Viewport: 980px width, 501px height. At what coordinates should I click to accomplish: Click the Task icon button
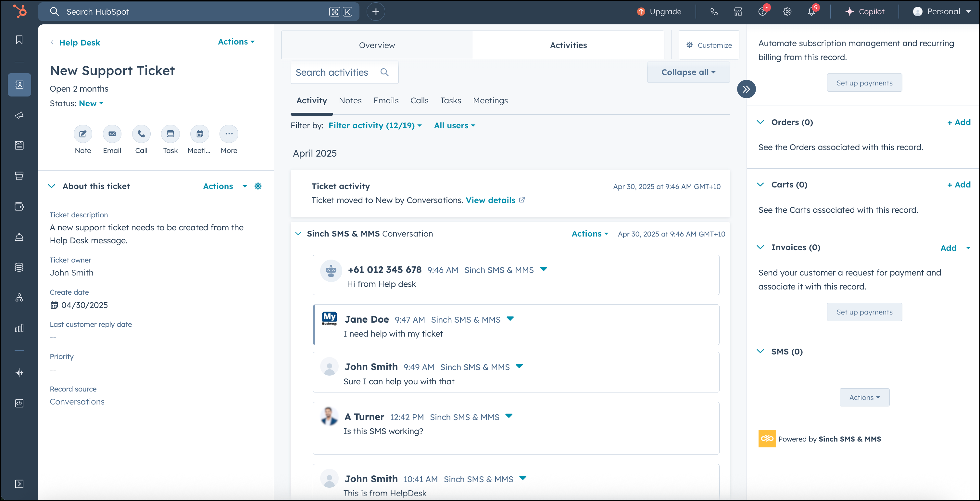click(x=170, y=134)
